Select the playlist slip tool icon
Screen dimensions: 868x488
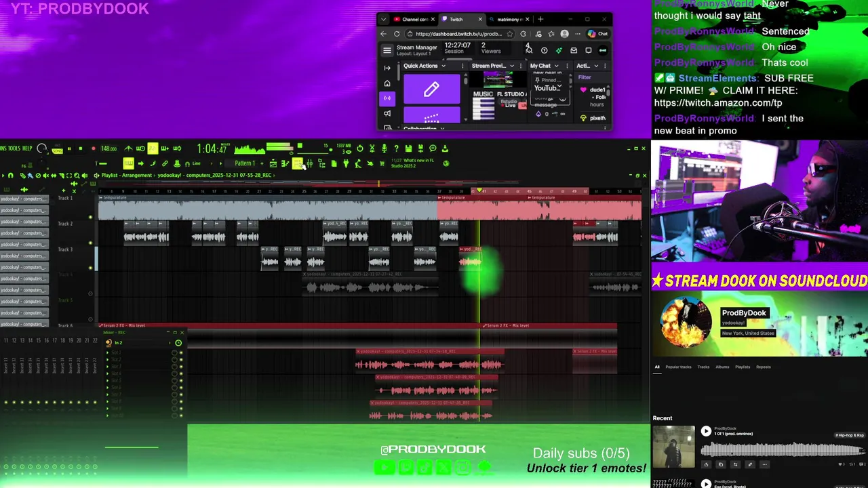[x=54, y=176]
